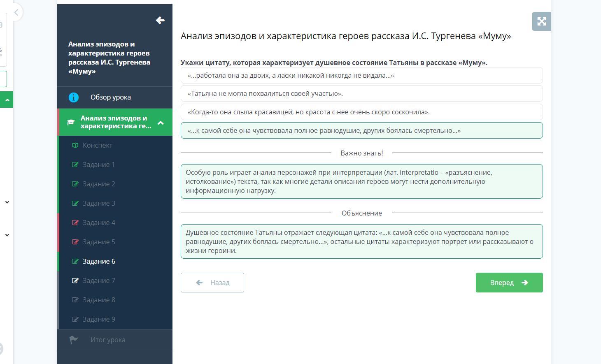Click the lower small chevron at far left edge
The width and height of the screenshot is (601, 364).
pyautogui.click(x=7, y=235)
